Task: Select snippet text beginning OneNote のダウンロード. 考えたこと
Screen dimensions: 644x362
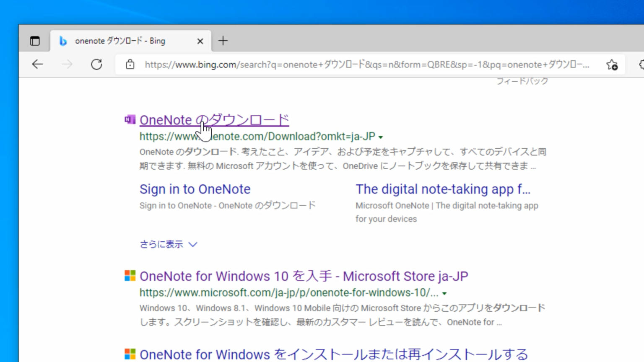Action: pyautogui.click(x=343, y=159)
